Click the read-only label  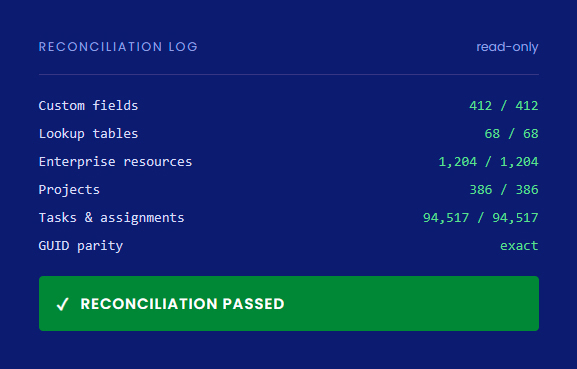click(507, 47)
